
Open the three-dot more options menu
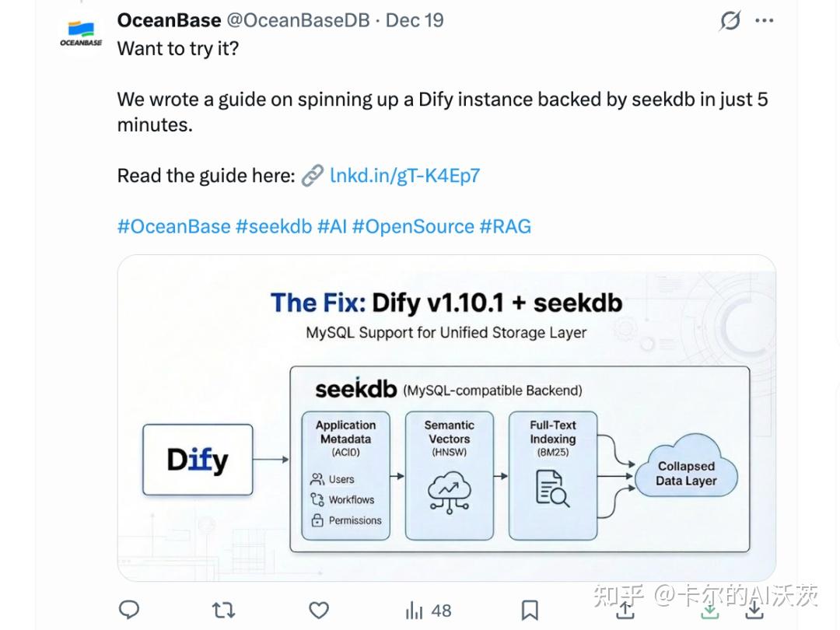pos(764,20)
